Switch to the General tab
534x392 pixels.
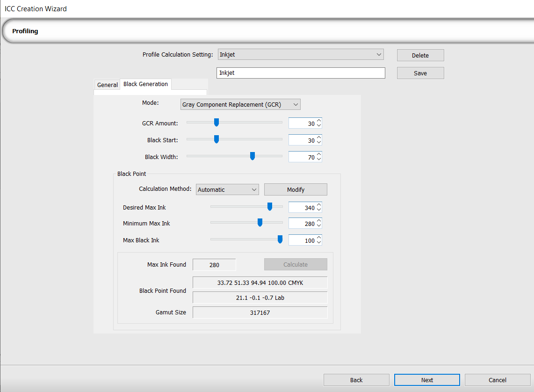[x=107, y=85]
